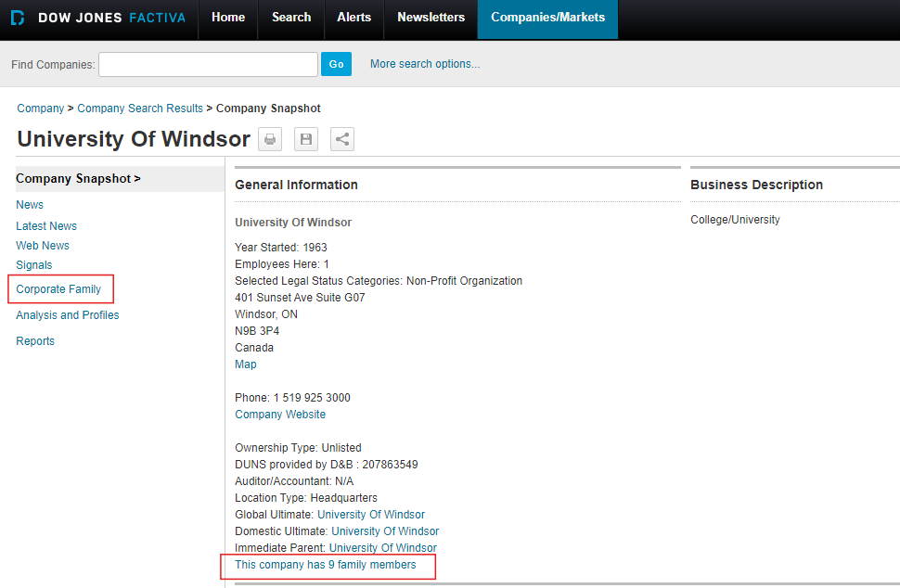This screenshot has width=900, height=588.
Task: Click the Global Ultimate University Of Windsor link
Action: 371,515
